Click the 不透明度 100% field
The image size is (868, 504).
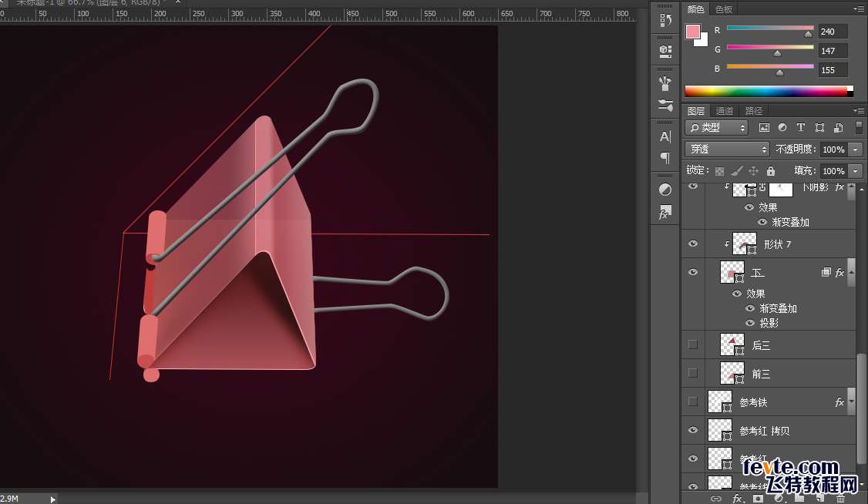point(833,150)
